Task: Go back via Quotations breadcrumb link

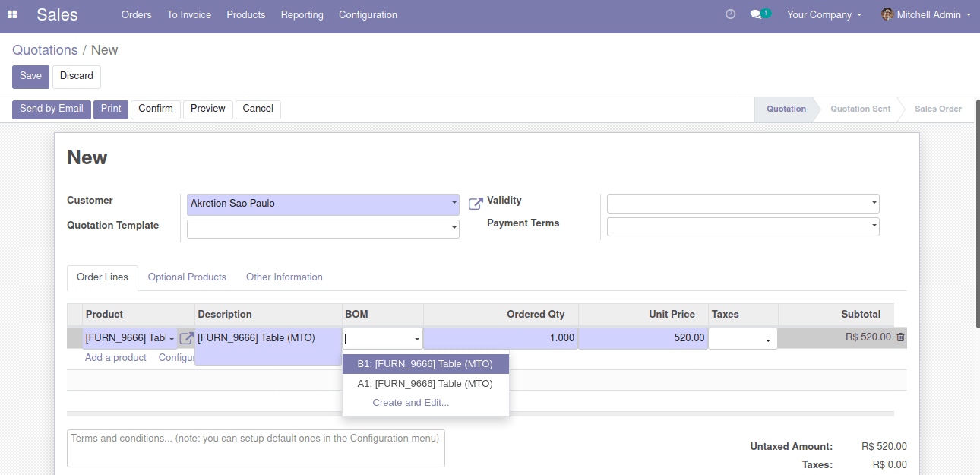Action: (45, 50)
